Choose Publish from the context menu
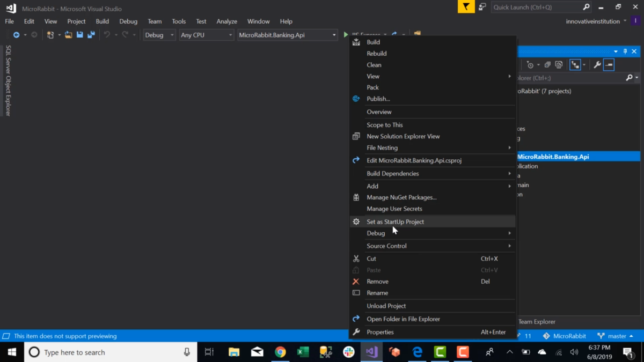The image size is (644, 362). coord(433,99)
